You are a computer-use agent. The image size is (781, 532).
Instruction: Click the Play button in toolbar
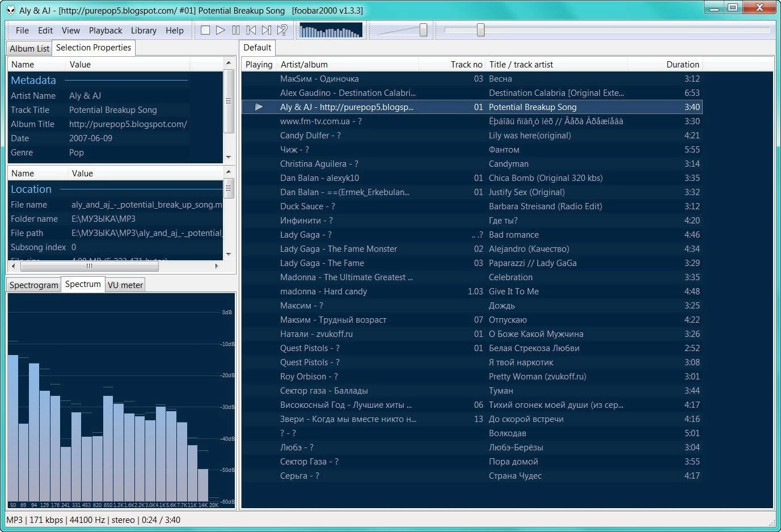(221, 30)
